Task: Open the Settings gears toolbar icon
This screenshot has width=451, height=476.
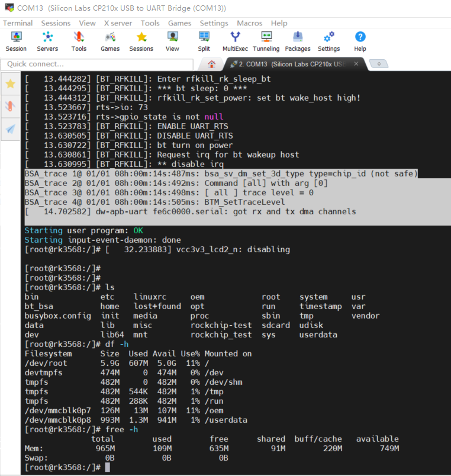Action: pyautogui.click(x=329, y=41)
